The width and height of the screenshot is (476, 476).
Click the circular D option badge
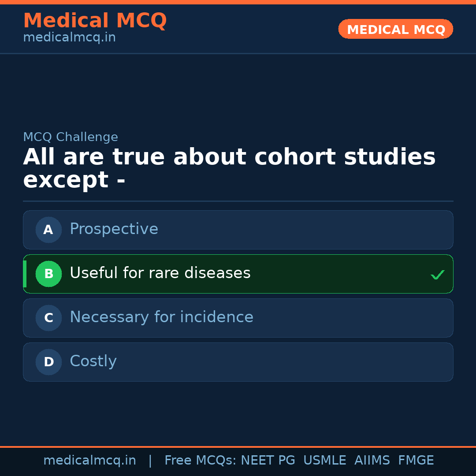(x=48, y=362)
